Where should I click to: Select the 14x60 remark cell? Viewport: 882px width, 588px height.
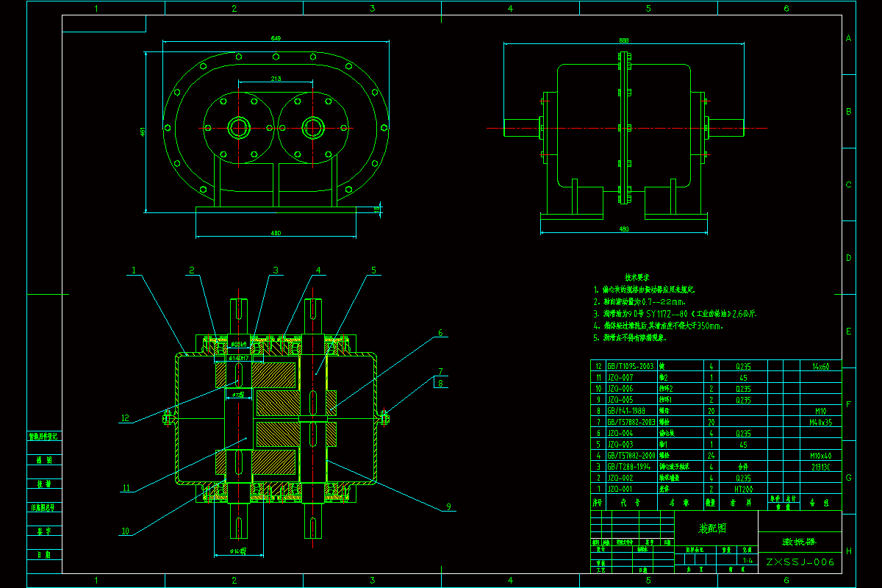[820, 366]
